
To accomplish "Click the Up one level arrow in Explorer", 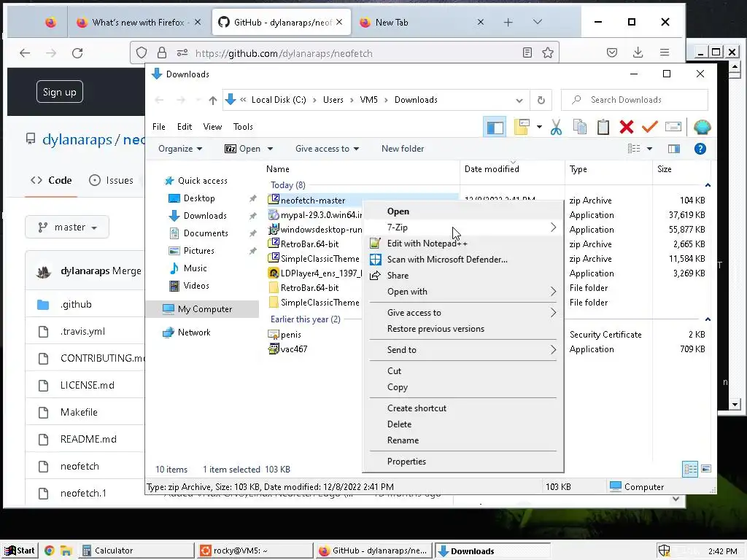I will click(x=213, y=100).
